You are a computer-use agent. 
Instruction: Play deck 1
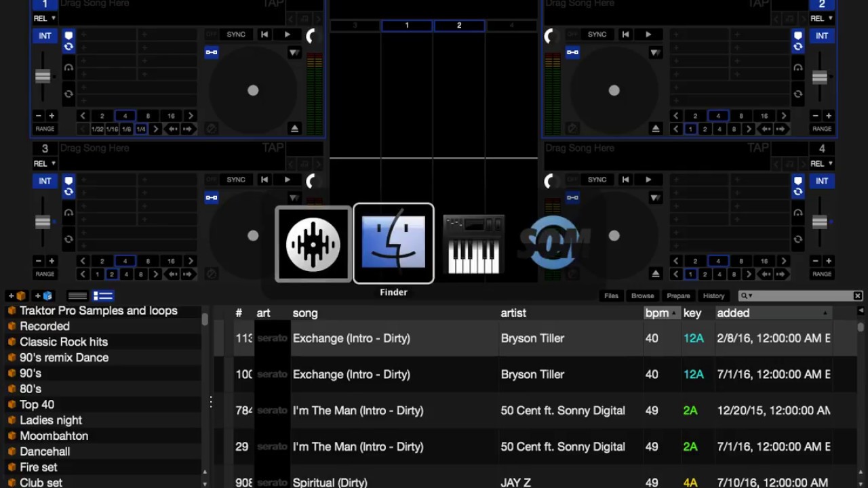pos(288,35)
